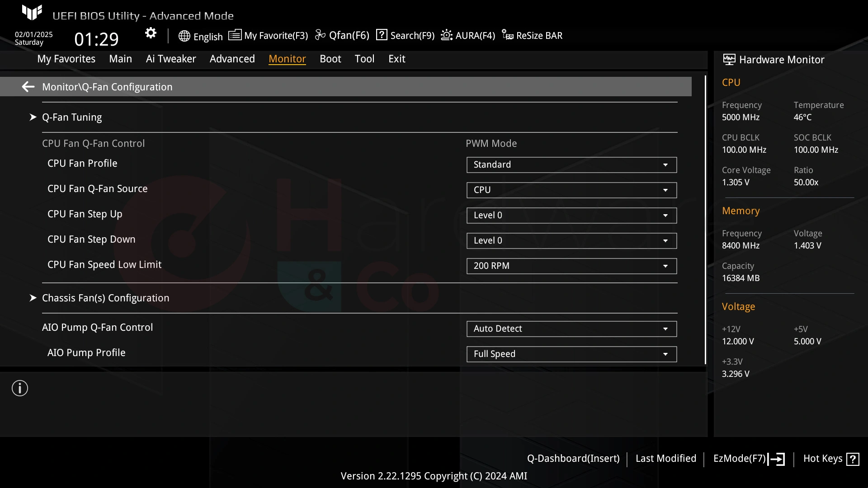Open the CPU Fan Step Up dropdown
The image size is (868, 488).
(x=571, y=216)
